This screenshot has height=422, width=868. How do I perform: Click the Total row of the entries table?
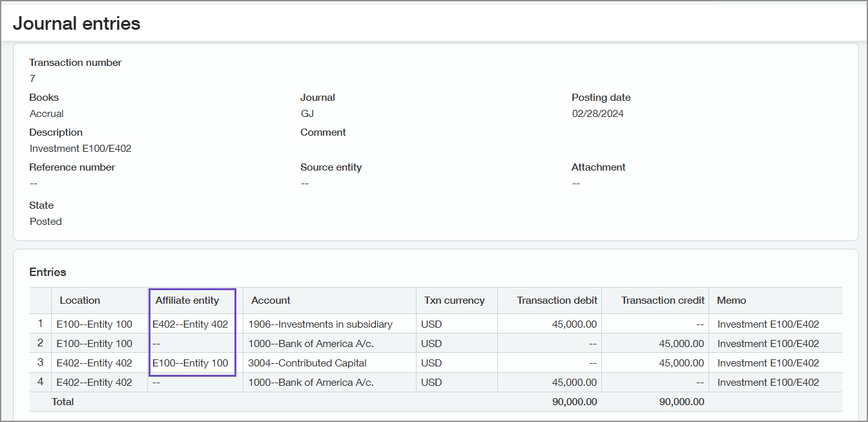(x=63, y=401)
